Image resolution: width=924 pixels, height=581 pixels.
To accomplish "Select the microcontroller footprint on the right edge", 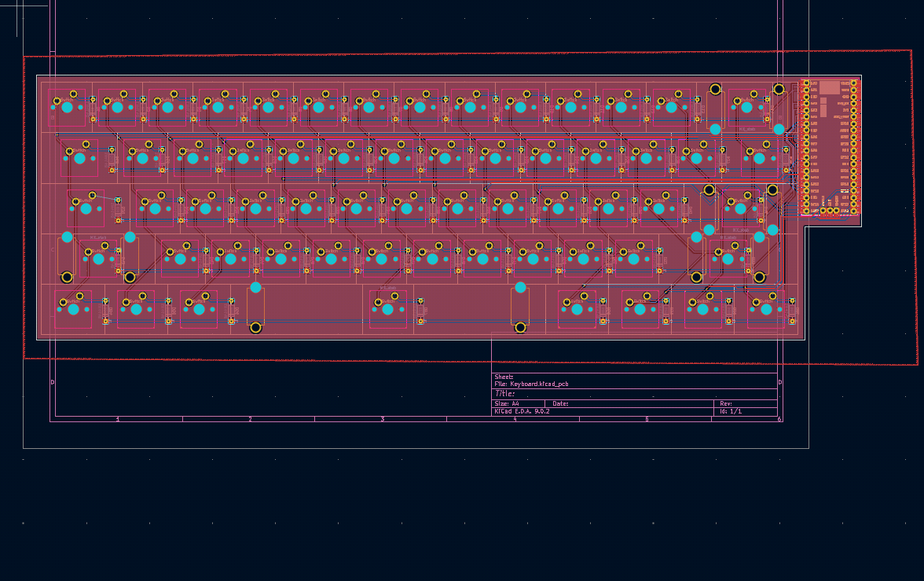I will tap(830, 149).
